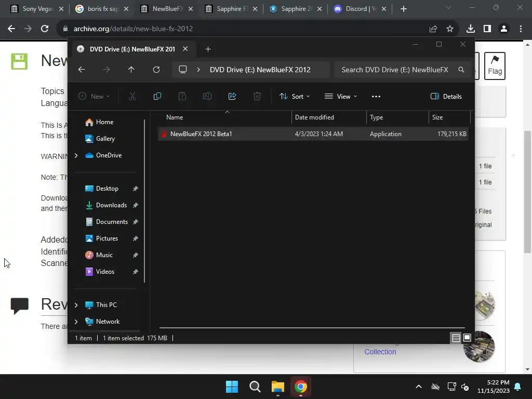Go back in File Explorer
Image resolution: width=532 pixels, height=399 pixels.
[x=82, y=70]
